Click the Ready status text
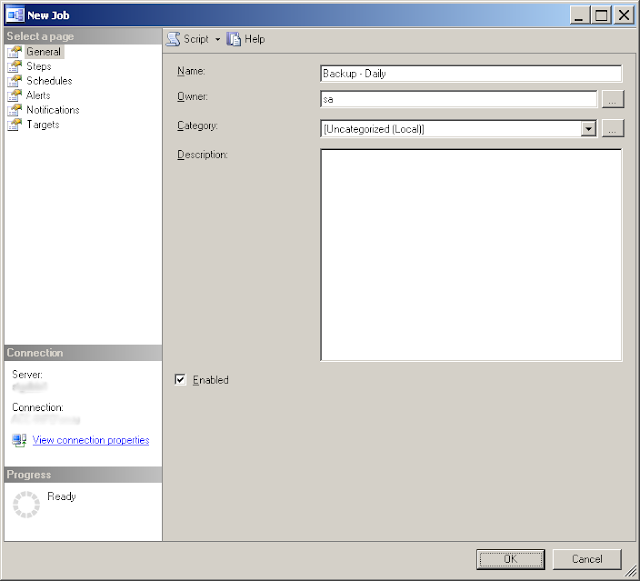 [x=62, y=496]
